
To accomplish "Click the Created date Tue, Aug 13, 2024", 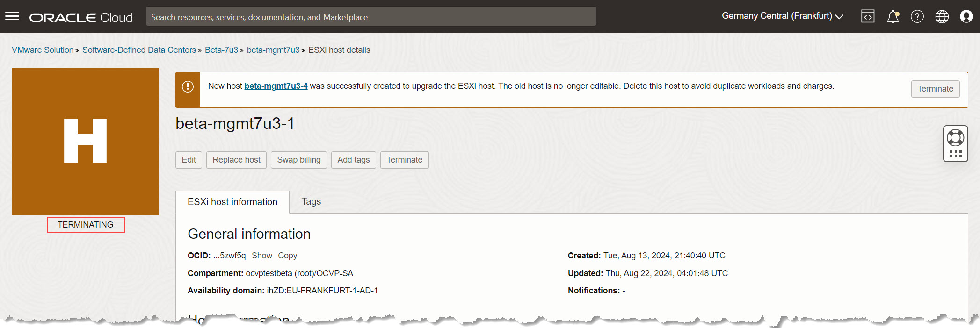I will (x=664, y=256).
